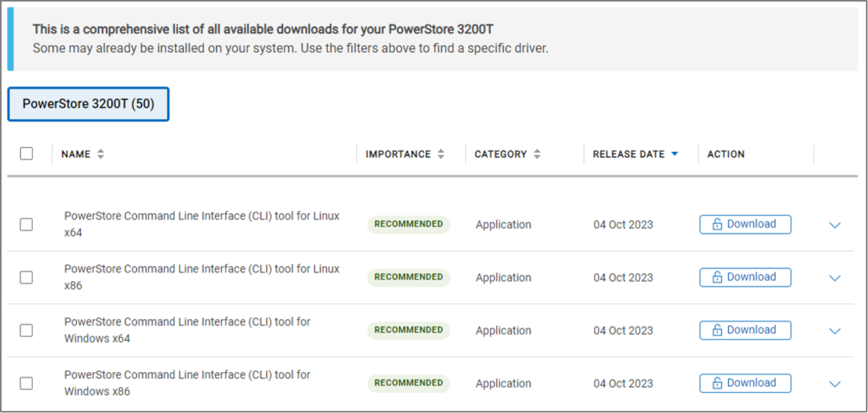Viewport: 868px width, 413px height.
Task: Click Application category in the Windows x86 row
Action: 503,384
